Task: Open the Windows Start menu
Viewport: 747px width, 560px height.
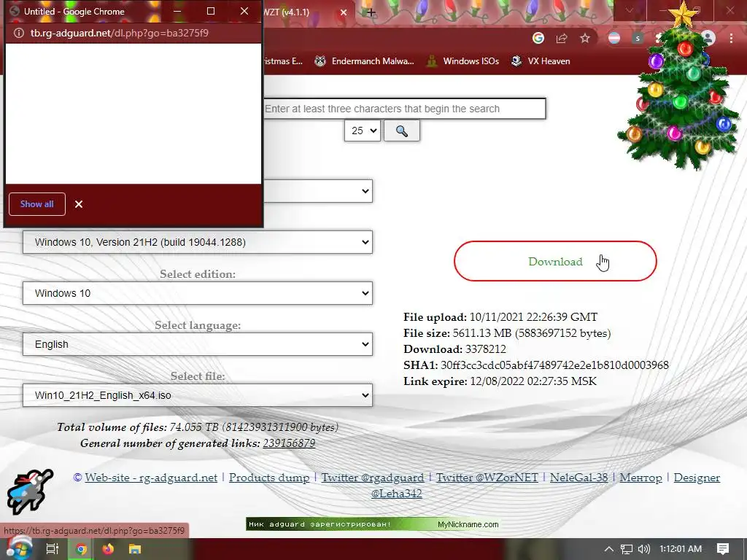Action: (x=19, y=548)
